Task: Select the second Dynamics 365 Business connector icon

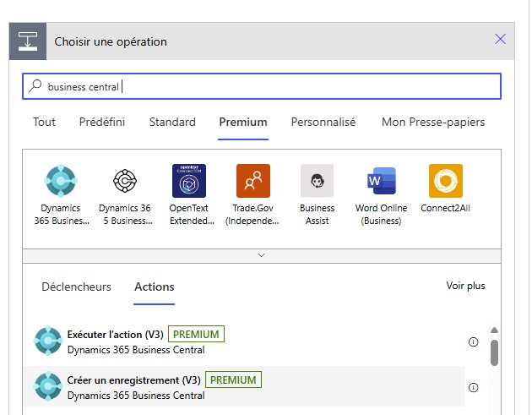Action: (x=125, y=181)
